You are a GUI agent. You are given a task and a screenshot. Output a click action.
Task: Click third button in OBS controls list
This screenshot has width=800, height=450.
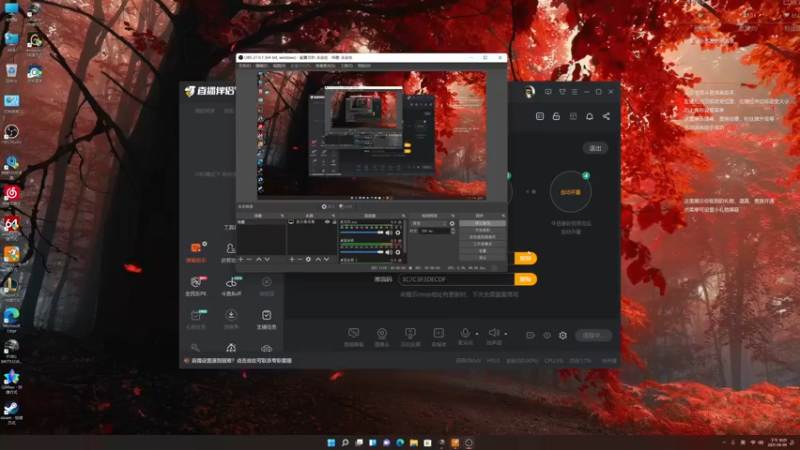click(x=482, y=237)
